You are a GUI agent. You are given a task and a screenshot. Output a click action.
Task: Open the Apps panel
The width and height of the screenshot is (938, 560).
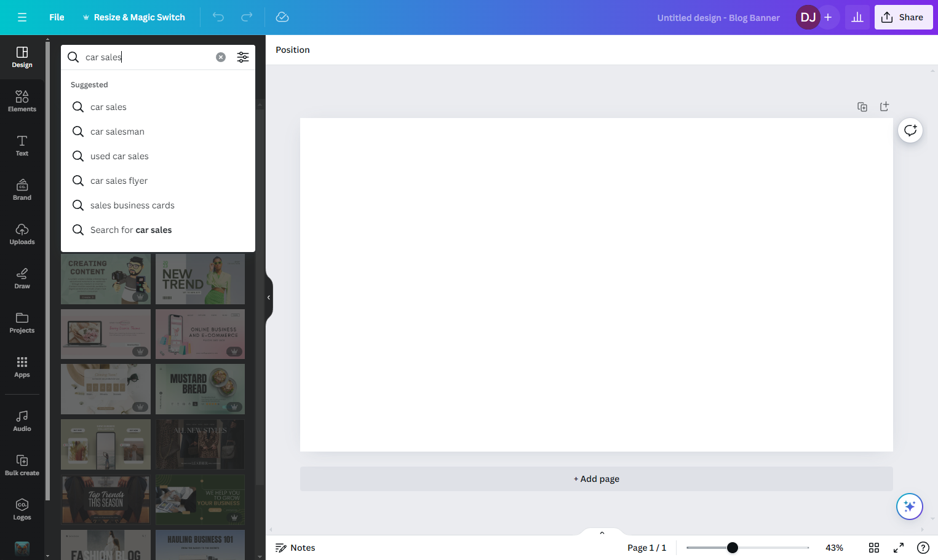(22, 367)
